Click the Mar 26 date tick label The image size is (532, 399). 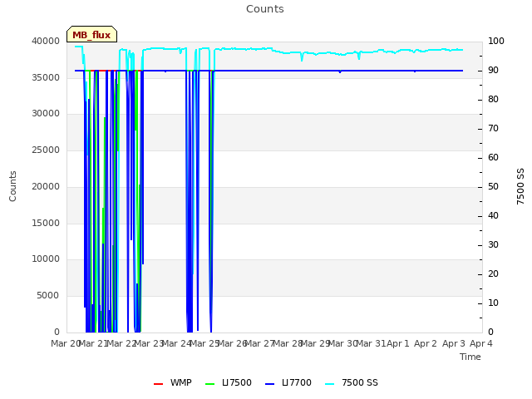point(232,343)
